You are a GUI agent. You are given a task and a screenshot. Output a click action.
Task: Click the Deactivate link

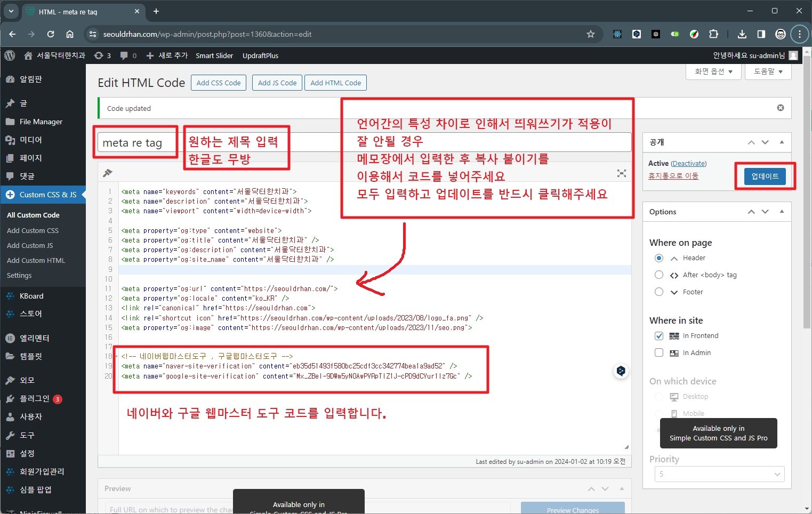click(x=688, y=164)
